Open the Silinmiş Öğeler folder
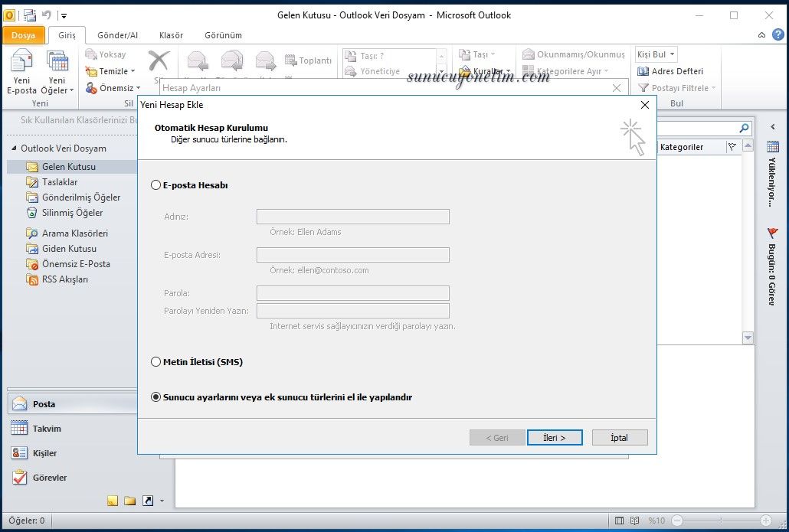Screen dimensions: 789x532 coord(72,213)
